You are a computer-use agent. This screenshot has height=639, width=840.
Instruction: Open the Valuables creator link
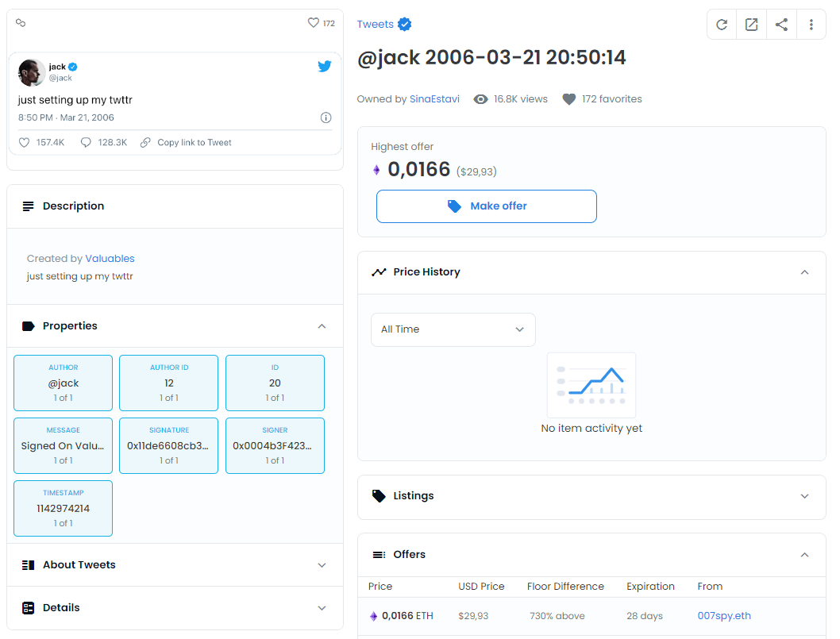(110, 258)
